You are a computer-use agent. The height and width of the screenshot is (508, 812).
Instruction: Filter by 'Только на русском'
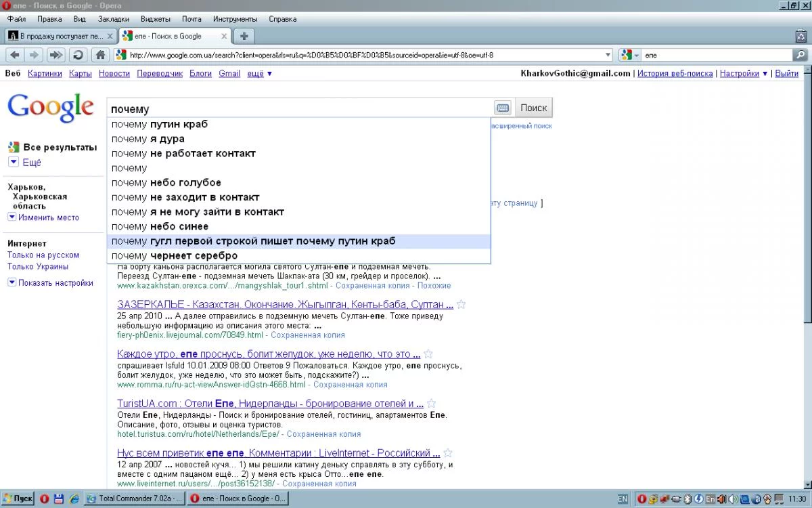pos(43,255)
